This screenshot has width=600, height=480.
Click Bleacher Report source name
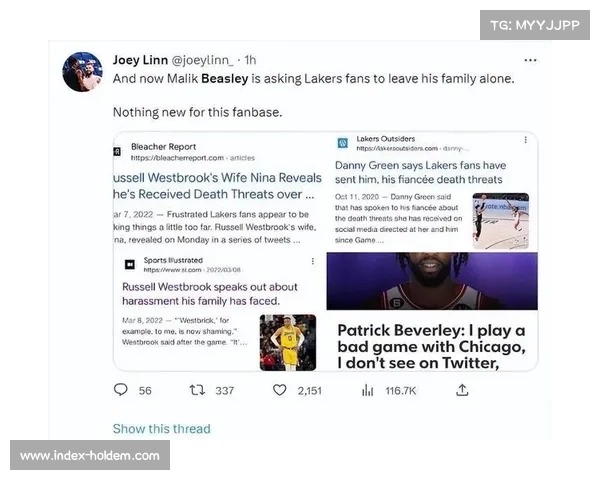click(x=163, y=147)
